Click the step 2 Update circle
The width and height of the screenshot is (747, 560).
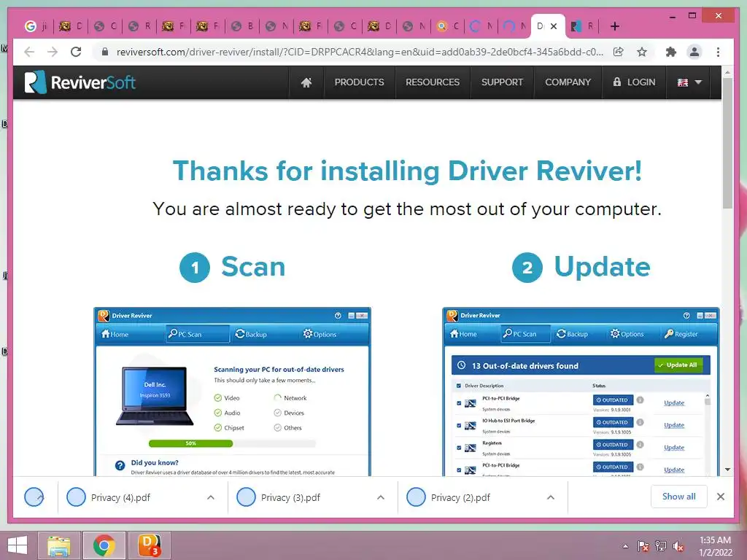point(527,268)
